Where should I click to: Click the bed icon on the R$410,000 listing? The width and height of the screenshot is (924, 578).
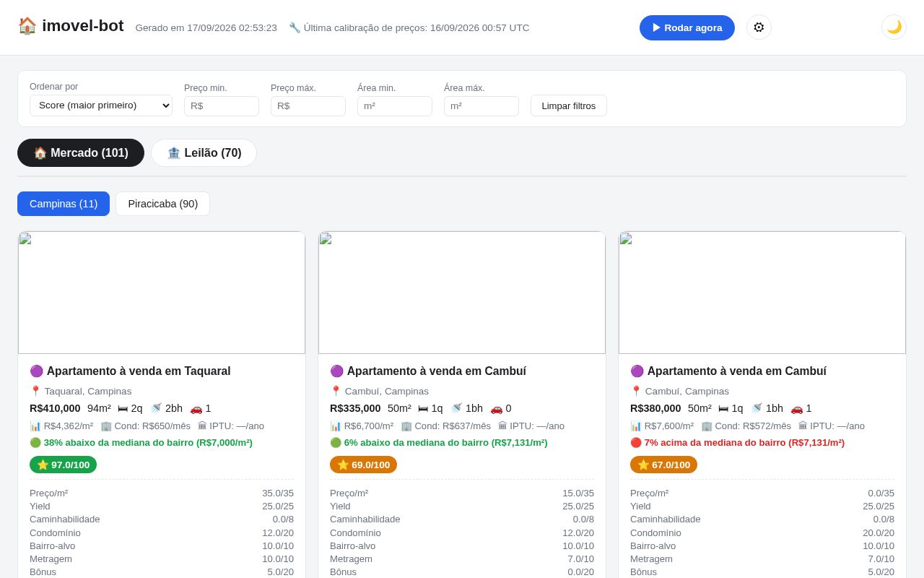pos(123,408)
